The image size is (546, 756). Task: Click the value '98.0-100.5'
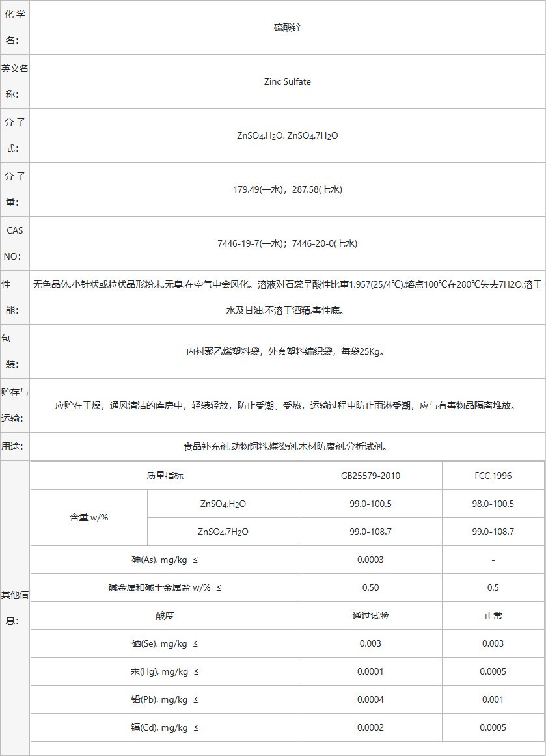pyautogui.click(x=493, y=504)
